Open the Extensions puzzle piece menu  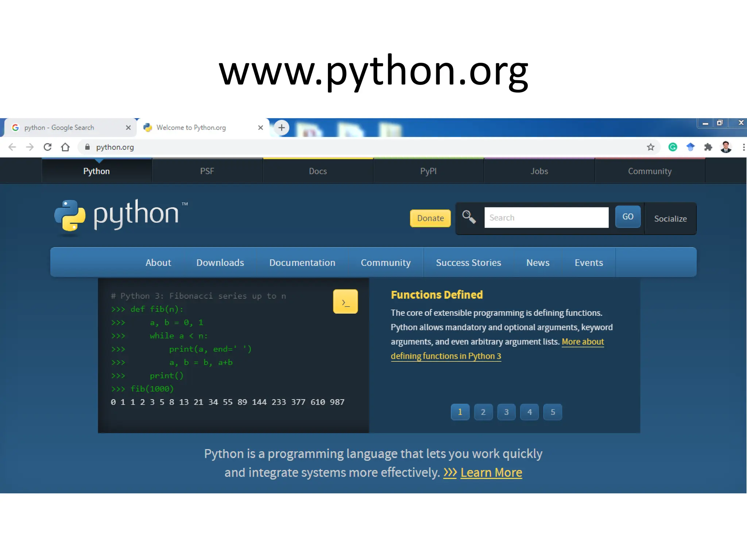pyautogui.click(x=708, y=147)
